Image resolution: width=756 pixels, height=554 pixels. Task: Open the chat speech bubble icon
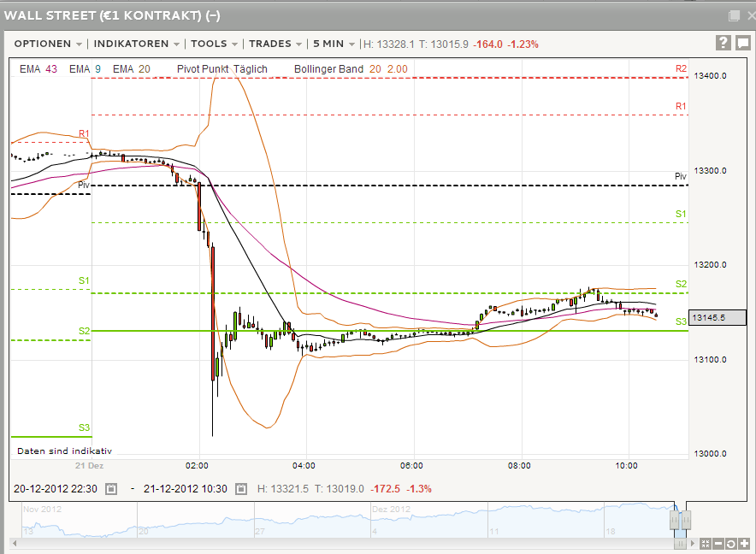[x=743, y=43]
